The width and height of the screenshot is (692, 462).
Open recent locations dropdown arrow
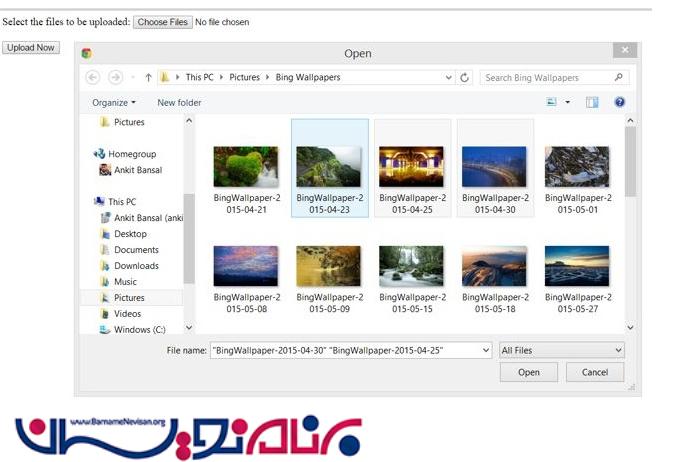click(x=133, y=78)
